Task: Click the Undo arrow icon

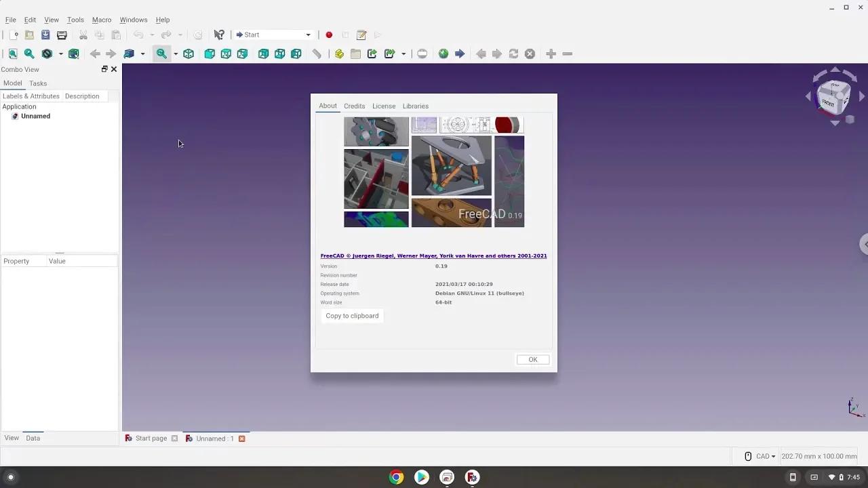Action: (139, 35)
